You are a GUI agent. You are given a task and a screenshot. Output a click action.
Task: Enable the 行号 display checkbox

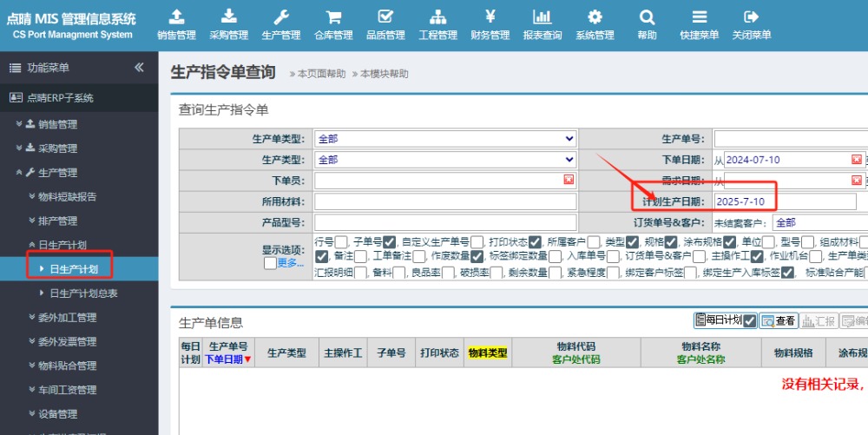[341, 242]
